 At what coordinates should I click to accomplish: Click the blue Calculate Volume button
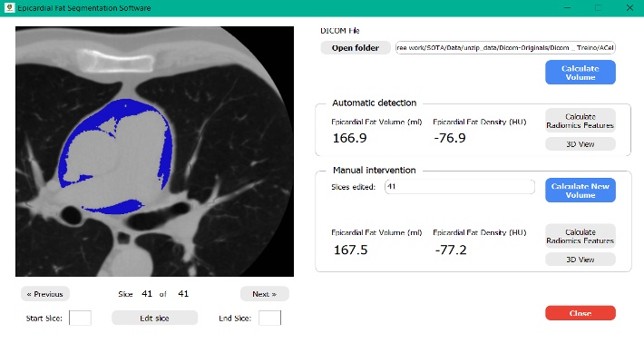point(580,73)
